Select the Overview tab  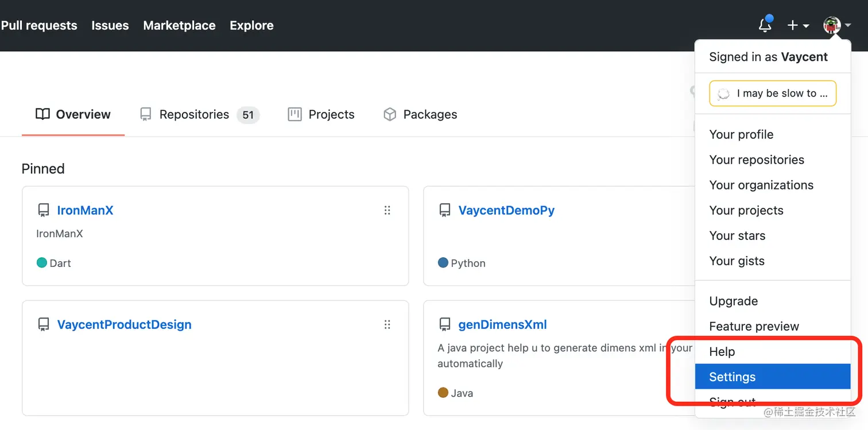pos(73,114)
